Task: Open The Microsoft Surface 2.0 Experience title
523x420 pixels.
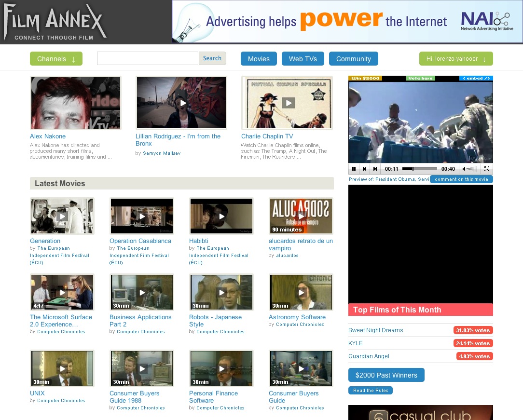Action: (61, 321)
